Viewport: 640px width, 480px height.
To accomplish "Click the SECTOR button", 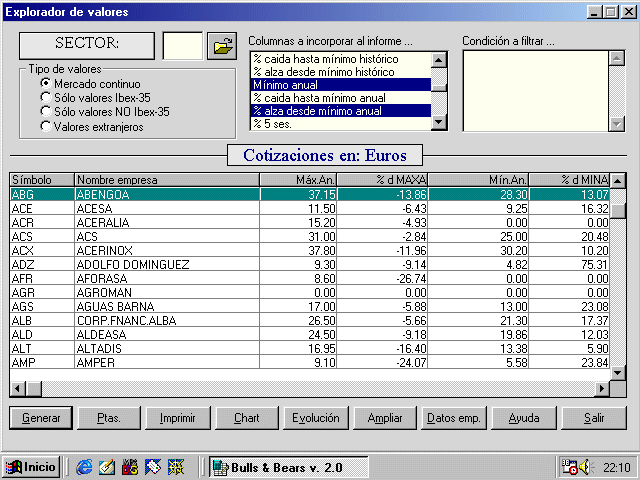I will 87,46.
